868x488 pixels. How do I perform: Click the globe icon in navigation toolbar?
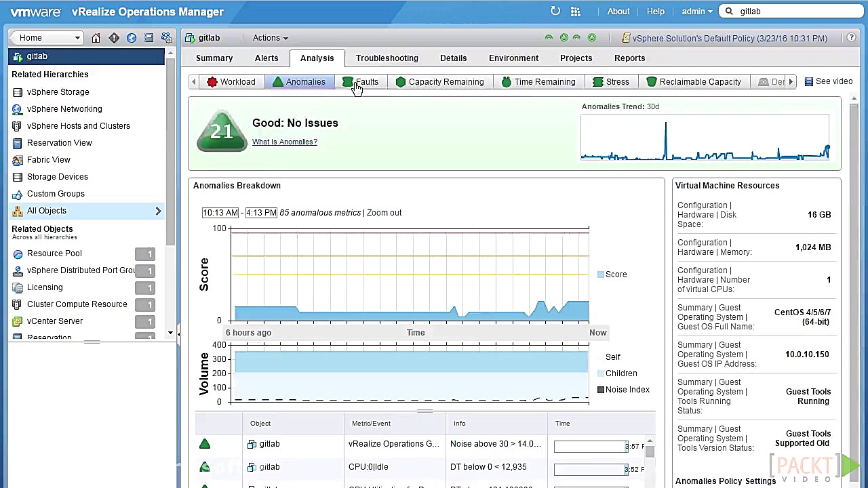tap(132, 38)
